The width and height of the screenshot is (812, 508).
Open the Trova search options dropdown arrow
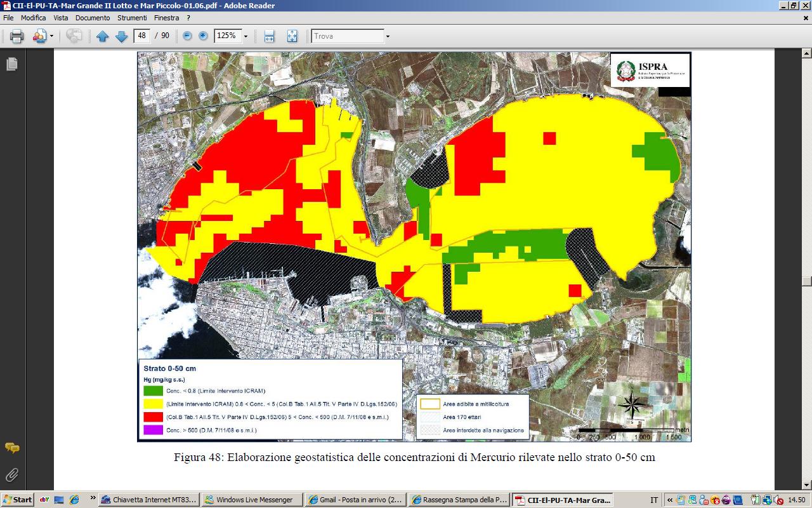(x=388, y=36)
